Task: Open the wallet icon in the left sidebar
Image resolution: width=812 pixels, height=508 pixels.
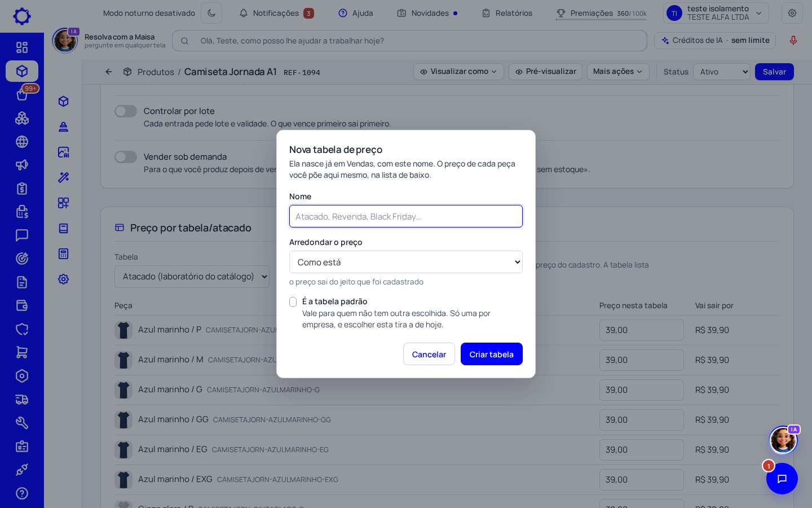Action: 22,305
